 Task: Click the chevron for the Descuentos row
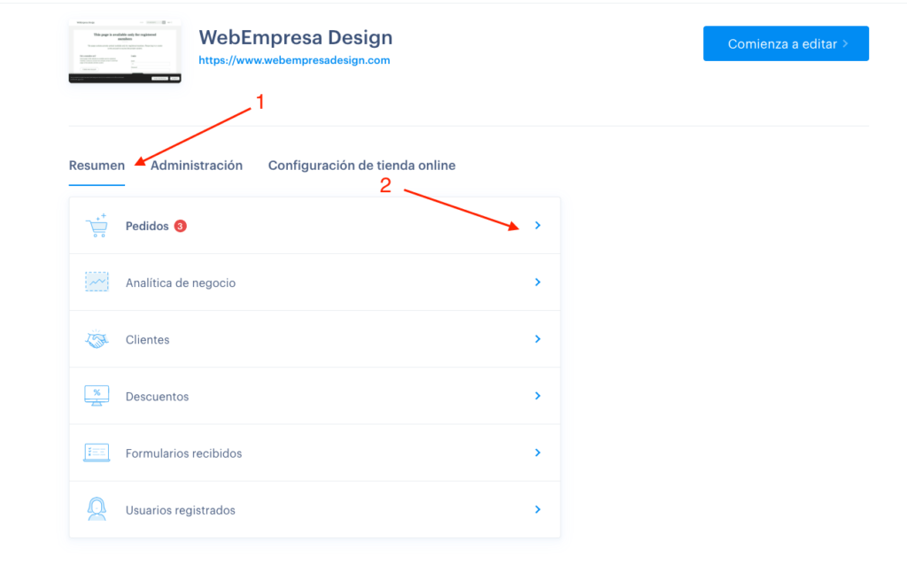(538, 396)
